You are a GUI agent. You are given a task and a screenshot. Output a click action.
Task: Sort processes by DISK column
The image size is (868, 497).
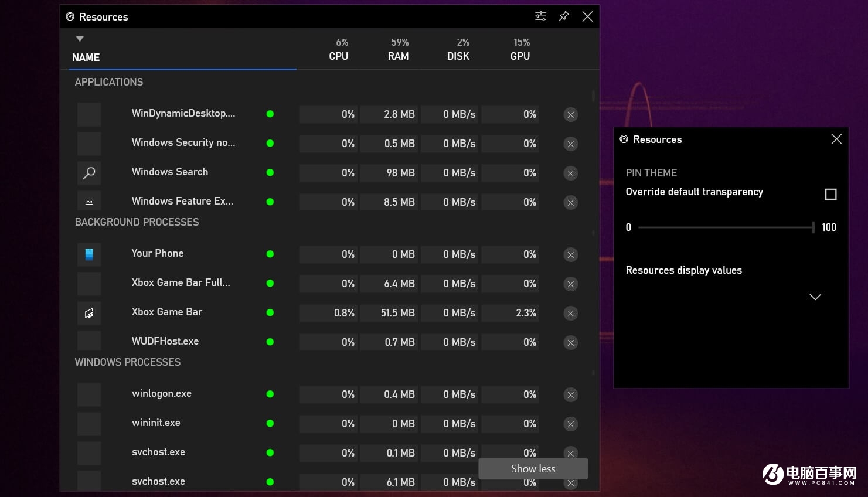[458, 56]
